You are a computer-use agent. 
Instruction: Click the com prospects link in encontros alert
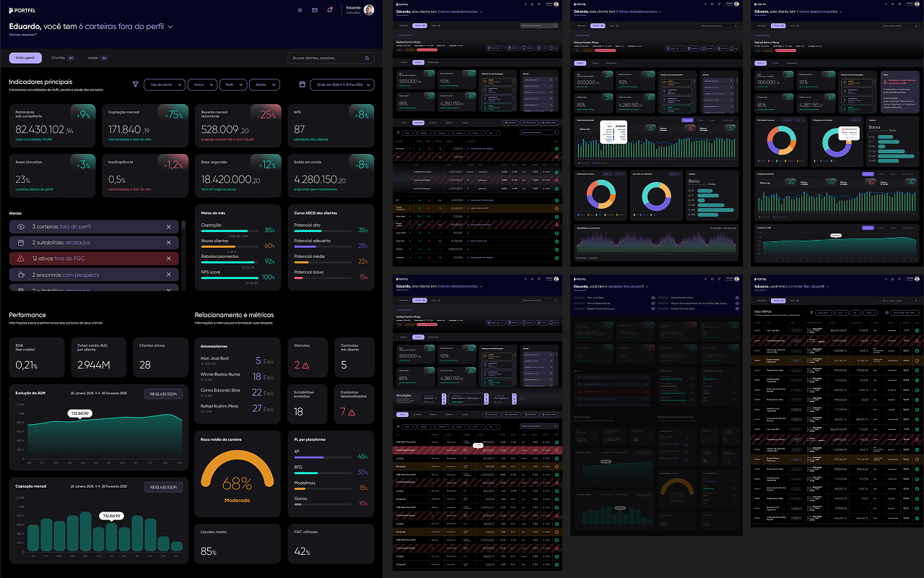click(x=81, y=275)
